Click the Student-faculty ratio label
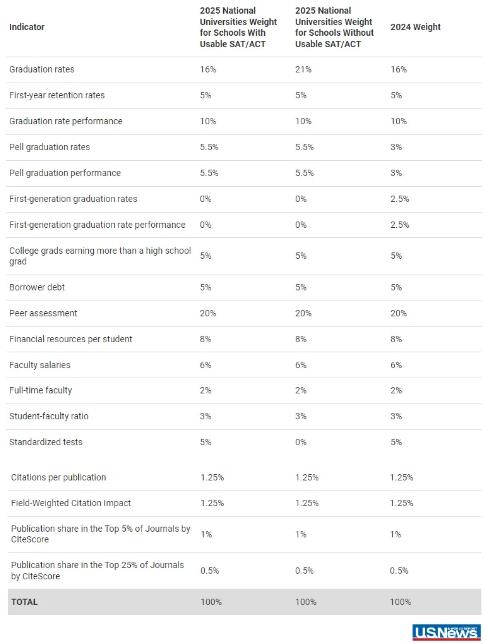Screen dimensions: 486x644 coord(49,416)
